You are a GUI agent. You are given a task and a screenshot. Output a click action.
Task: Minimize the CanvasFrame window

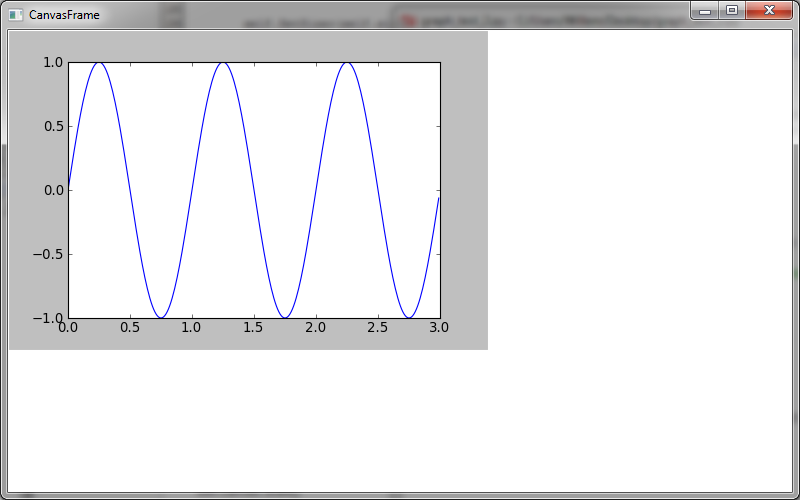click(705, 11)
